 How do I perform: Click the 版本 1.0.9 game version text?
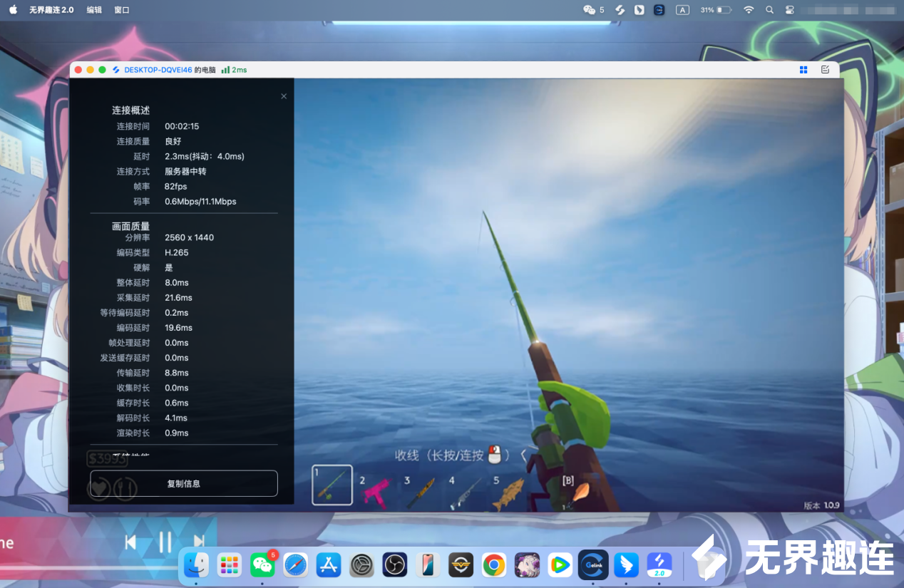pyautogui.click(x=822, y=505)
